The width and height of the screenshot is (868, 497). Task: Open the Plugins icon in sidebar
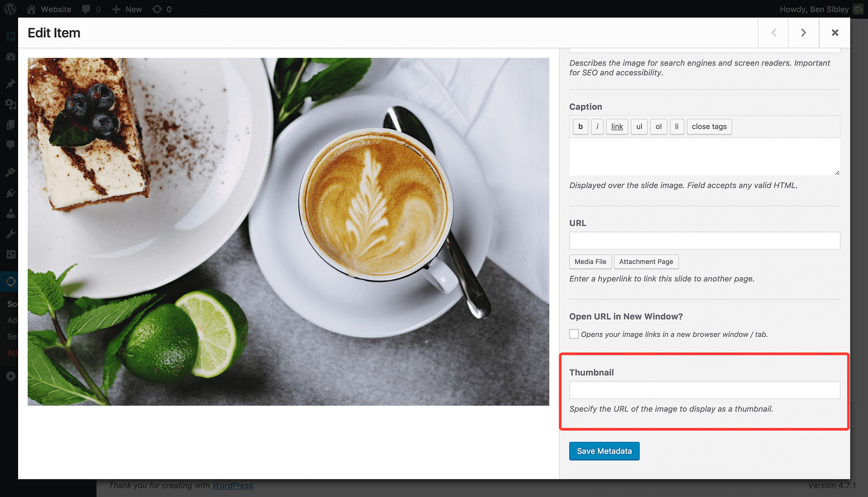(x=11, y=193)
